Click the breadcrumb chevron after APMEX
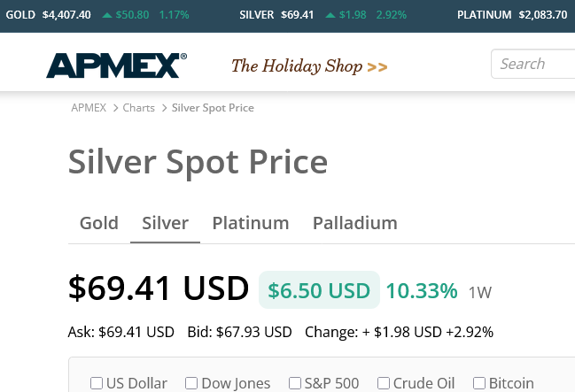Screen dimensions: 575x392 point(115,108)
